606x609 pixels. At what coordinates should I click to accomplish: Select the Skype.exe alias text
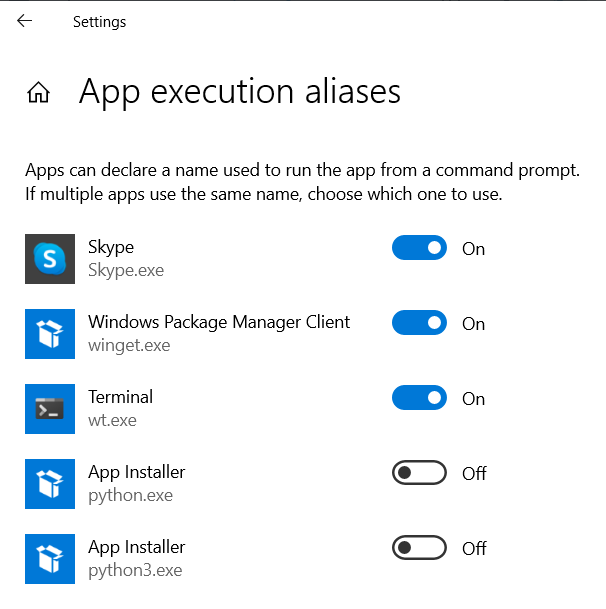tap(126, 271)
